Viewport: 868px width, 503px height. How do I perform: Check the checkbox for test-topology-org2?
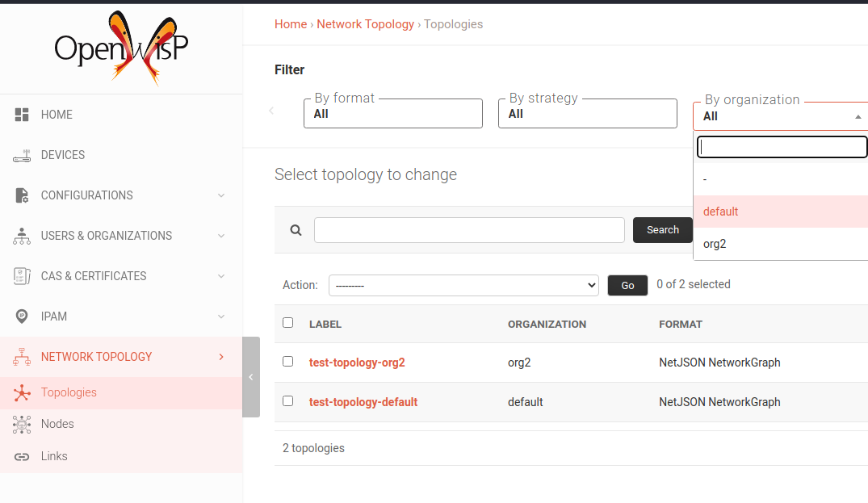tap(287, 361)
